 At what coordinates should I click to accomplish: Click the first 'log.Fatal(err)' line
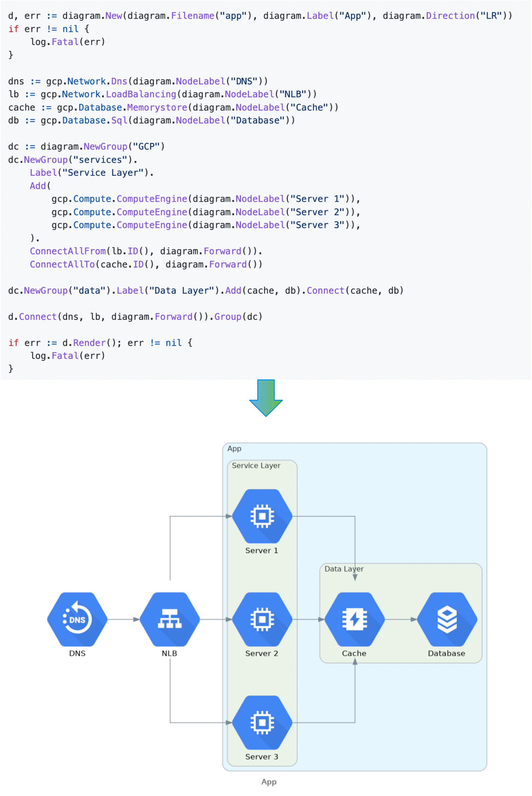click(68, 42)
